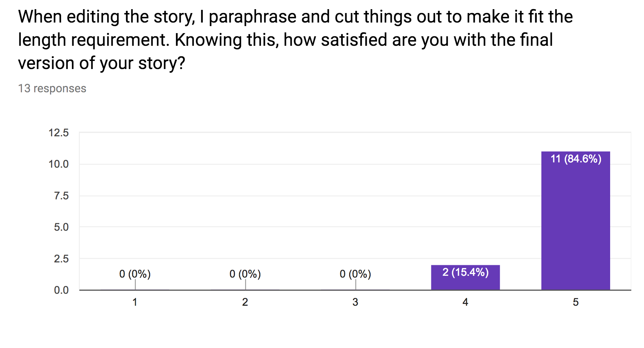Click x-axis label 4
Image resolution: width=644 pixels, height=348 pixels.
pos(465,302)
